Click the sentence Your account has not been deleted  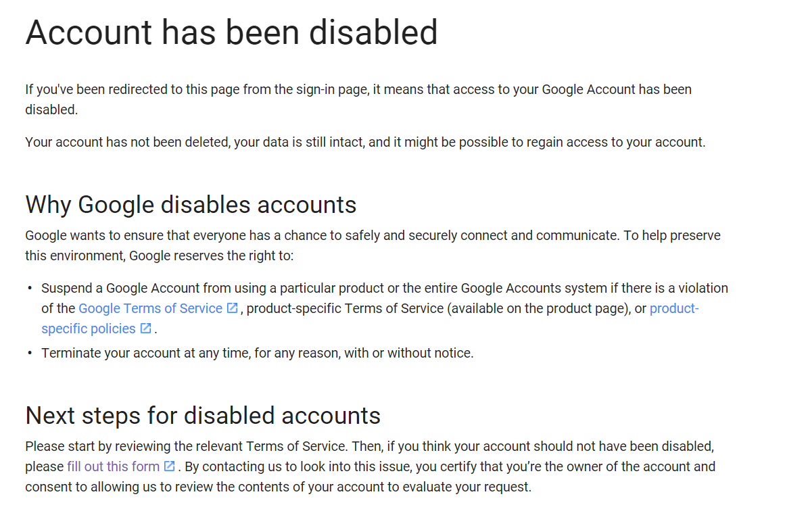click(365, 142)
